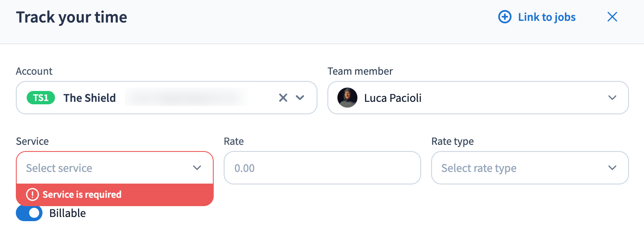The image size is (644, 232).
Task: Click the Track your time heading
Action: point(72,18)
